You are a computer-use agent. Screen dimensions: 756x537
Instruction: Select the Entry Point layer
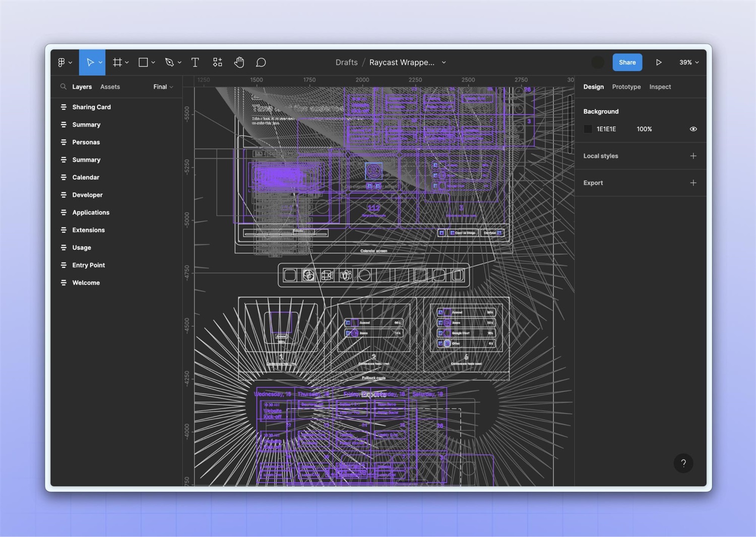pos(116,265)
